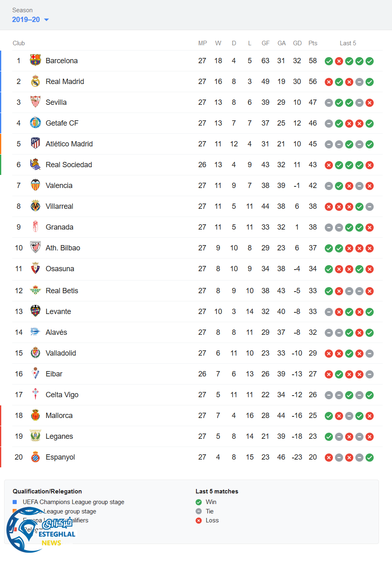
Task: Click the Pts column header
Action: coord(313,43)
